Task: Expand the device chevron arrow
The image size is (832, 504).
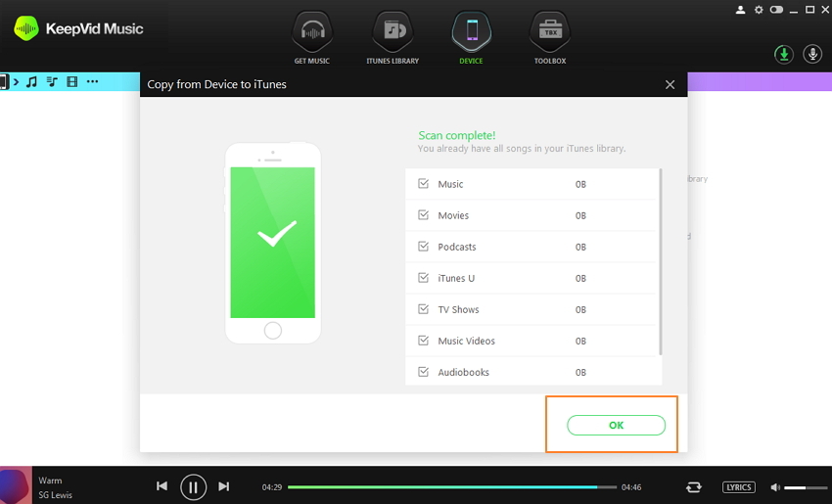Action: [x=16, y=82]
